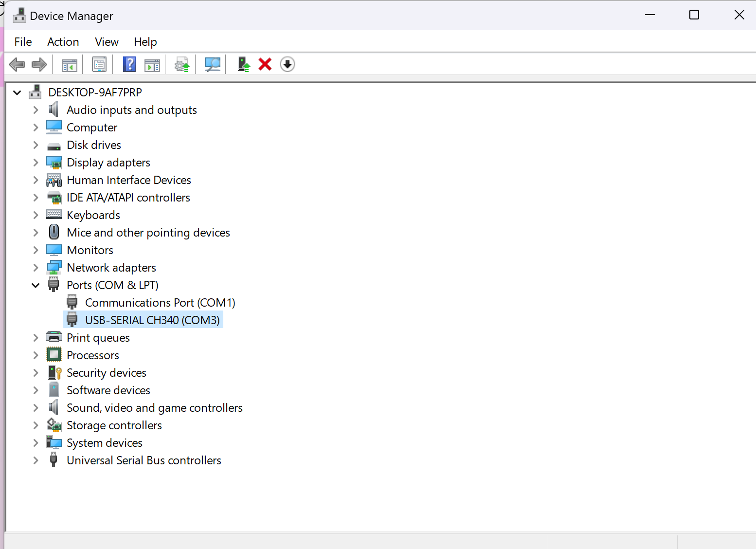This screenshot has height=549, width=756.
Task: Select the USB-SERIAL CH340 (COM3) device
Action: (x=152, y=320)
